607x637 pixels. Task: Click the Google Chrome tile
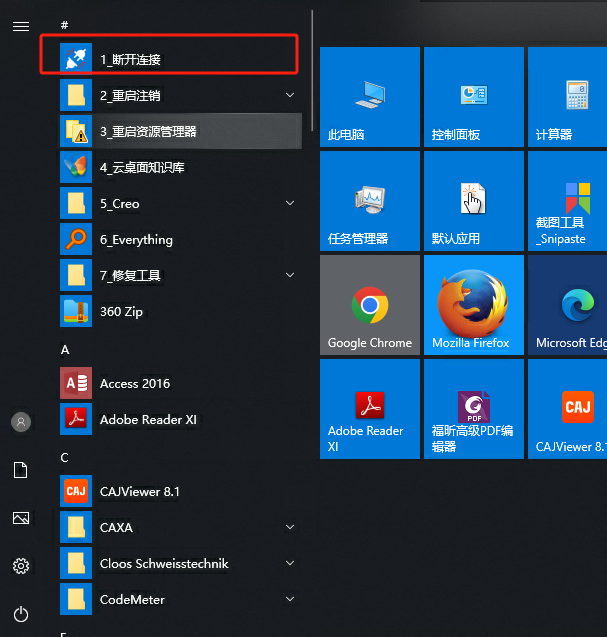coord(370,304)
